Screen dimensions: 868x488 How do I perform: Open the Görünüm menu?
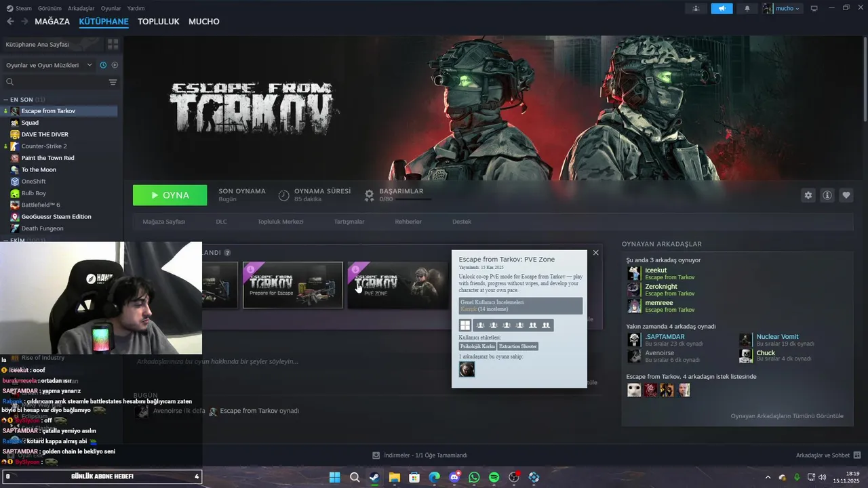click(50, 8)
